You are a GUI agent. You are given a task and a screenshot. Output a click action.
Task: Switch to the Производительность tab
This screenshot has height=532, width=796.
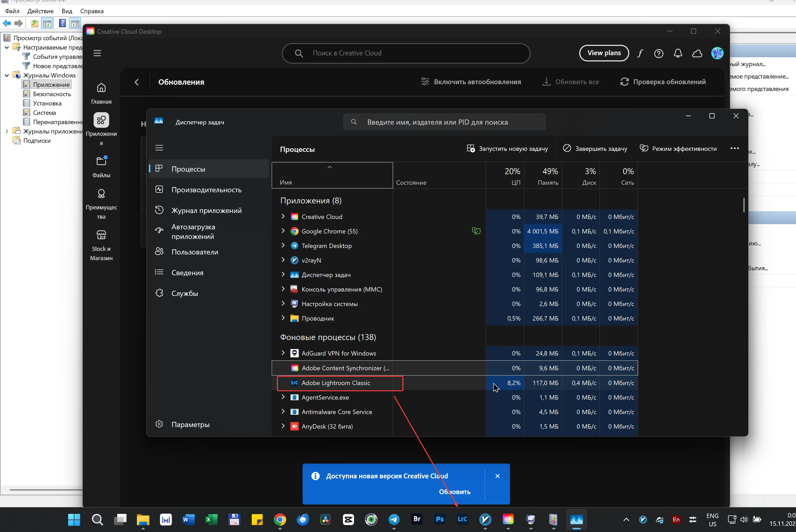tap(206, 190)
